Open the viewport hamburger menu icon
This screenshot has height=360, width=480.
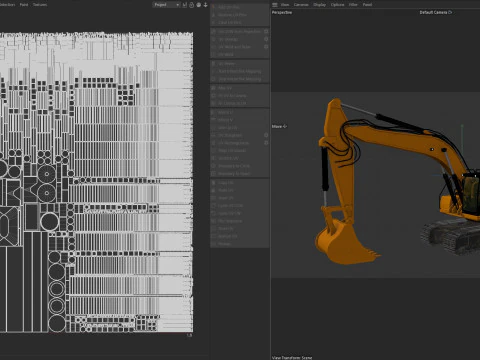[275, 5]
